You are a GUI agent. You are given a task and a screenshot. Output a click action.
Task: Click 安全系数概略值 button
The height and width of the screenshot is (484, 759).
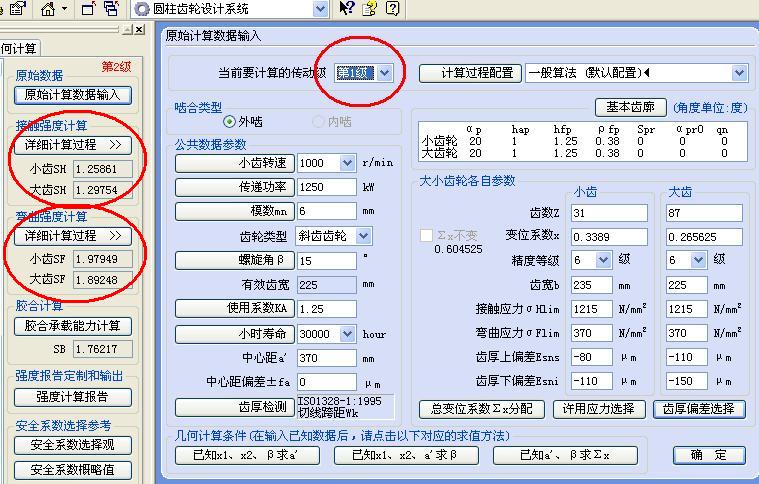pos(73,469)
